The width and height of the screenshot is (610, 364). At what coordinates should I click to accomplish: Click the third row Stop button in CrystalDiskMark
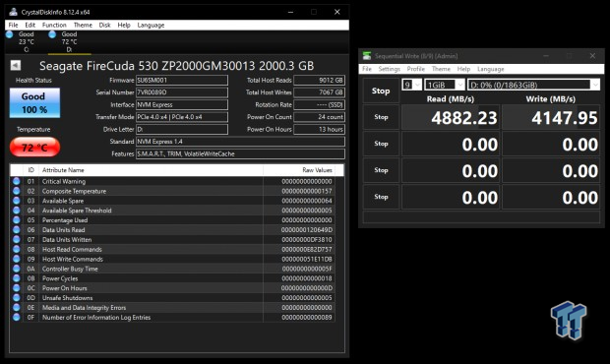(x=381, y=170)
